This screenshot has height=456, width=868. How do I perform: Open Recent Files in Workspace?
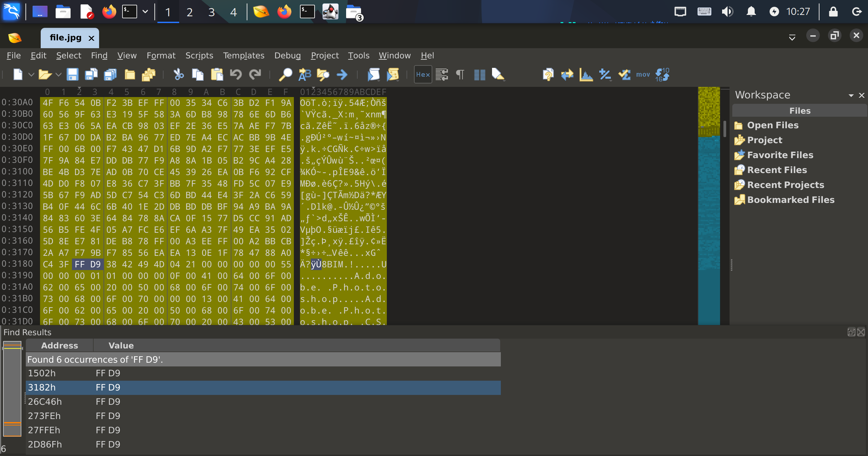(777, 170)
